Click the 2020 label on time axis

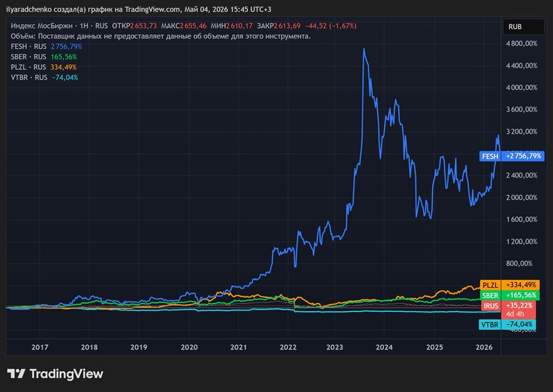[189, 347]
